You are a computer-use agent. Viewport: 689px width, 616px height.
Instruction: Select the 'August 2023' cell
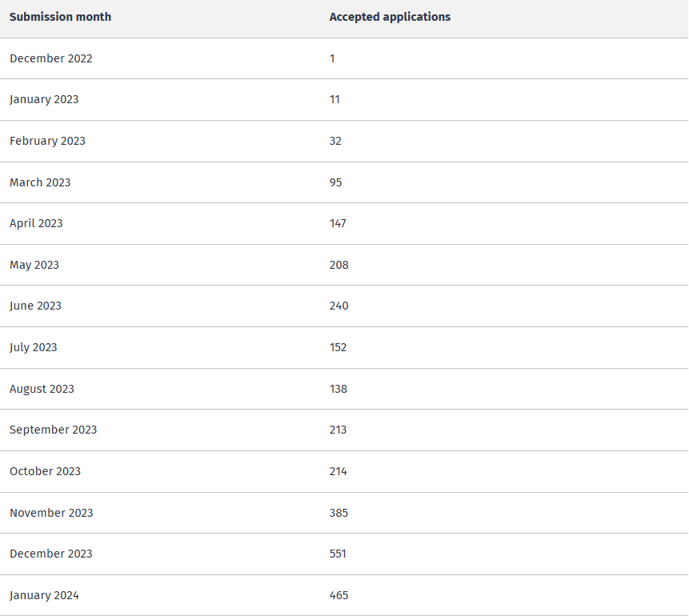pos(42,389)
